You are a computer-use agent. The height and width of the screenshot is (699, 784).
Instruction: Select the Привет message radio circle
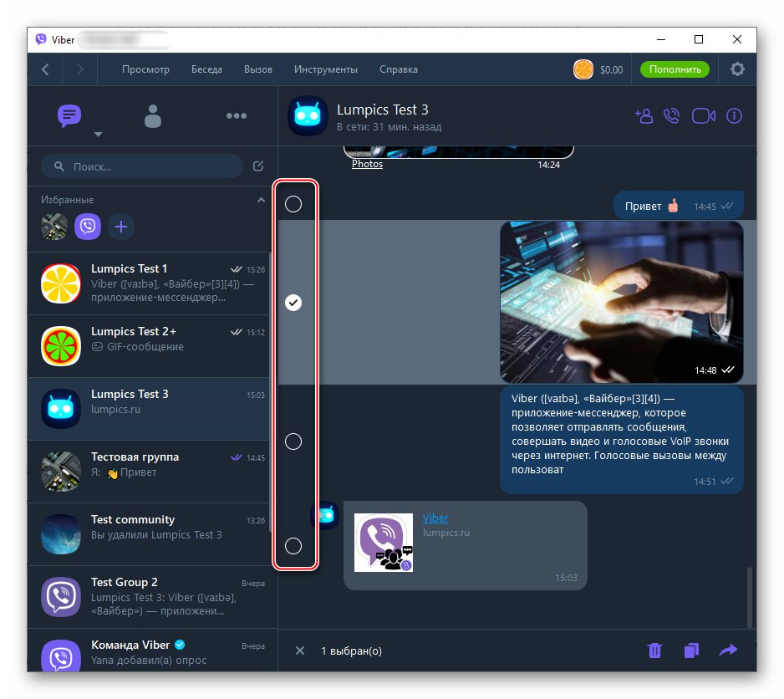tap(293, 204)
